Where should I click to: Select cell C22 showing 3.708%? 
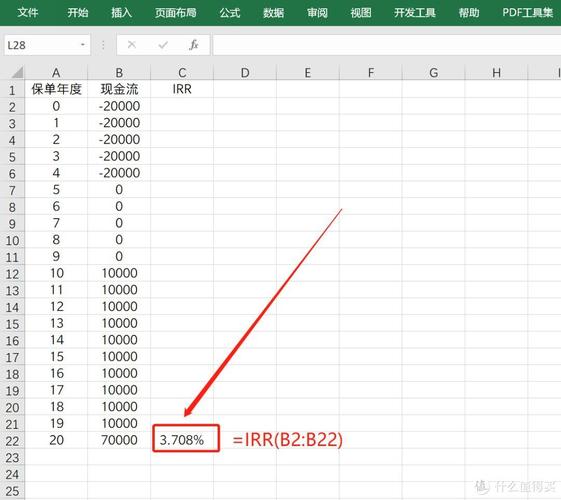182,440
